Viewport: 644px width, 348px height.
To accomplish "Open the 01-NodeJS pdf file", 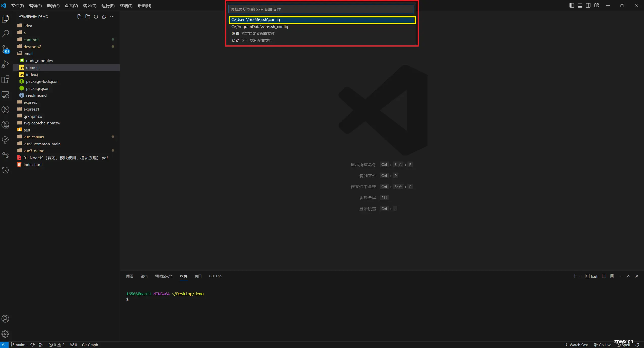I will pyautogui.click(x=66, y=158).
